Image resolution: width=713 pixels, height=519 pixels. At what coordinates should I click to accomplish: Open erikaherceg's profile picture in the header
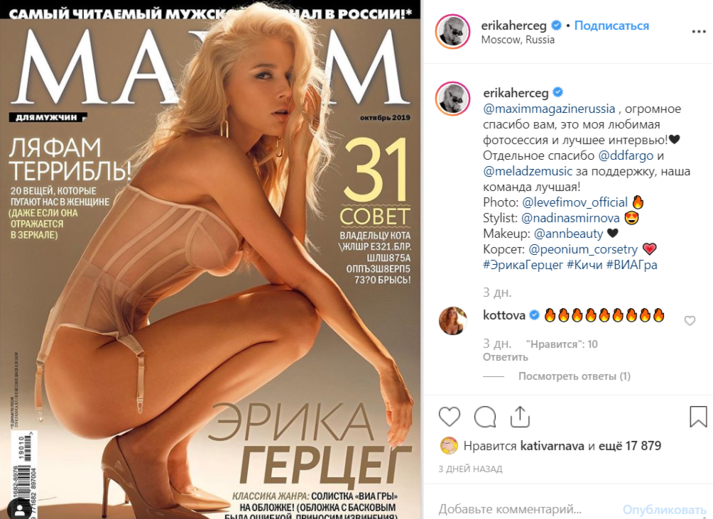pyautogui.click(x=452, y=31)
